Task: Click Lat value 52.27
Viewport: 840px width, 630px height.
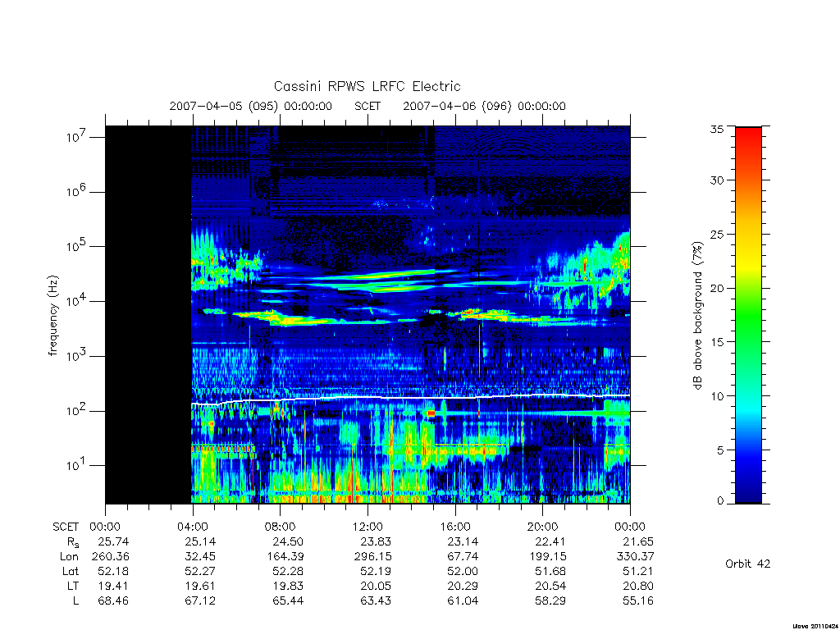Action: (x=200, y=571)
